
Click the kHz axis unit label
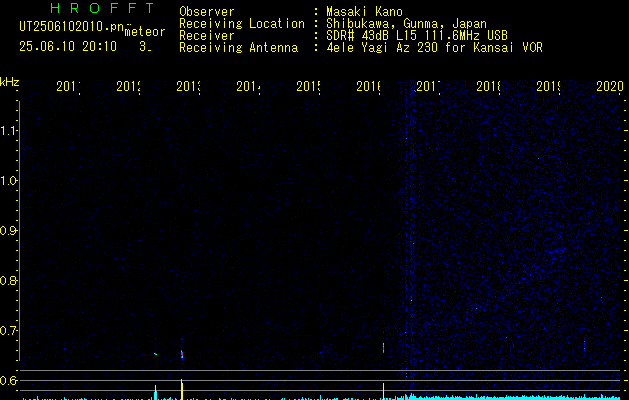(9, 82)
